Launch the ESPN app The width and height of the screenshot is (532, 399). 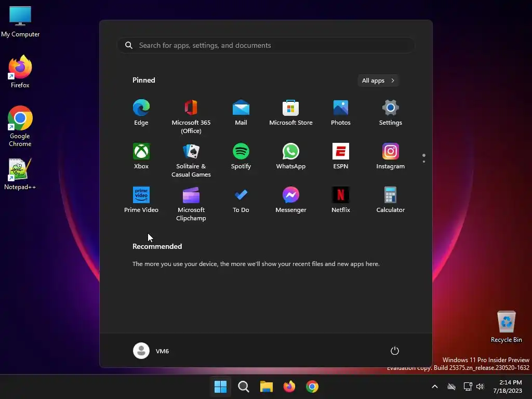341,156
